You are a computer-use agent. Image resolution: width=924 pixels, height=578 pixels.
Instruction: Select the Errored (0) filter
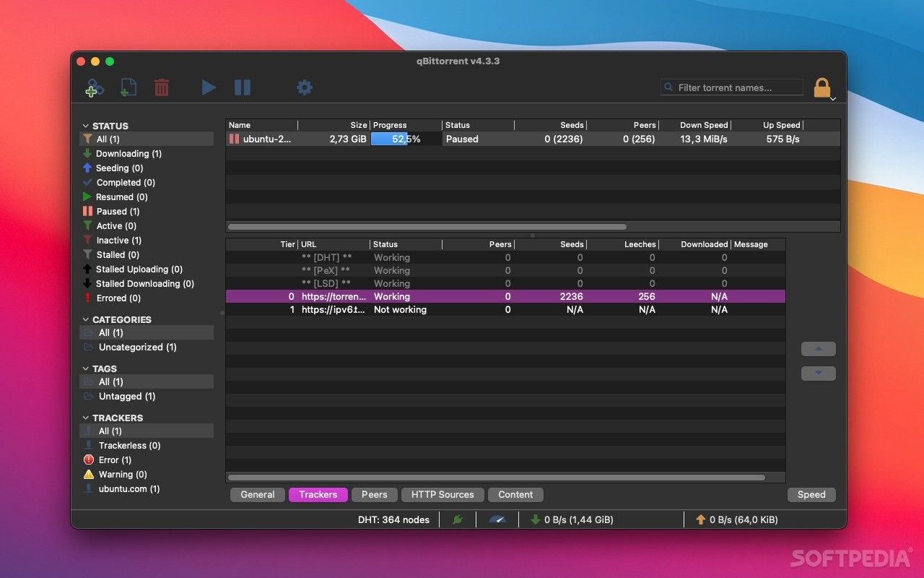[147, 298]
